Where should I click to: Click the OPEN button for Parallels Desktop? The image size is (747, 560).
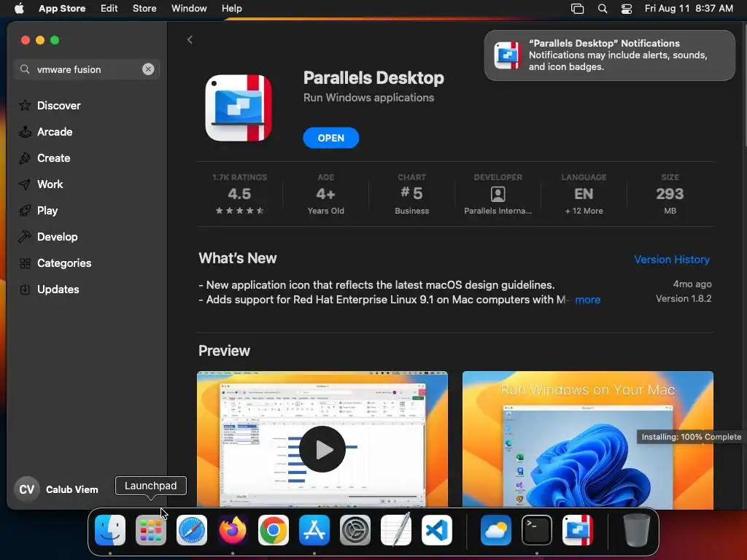pyautogui.click(x=330, y=138)
